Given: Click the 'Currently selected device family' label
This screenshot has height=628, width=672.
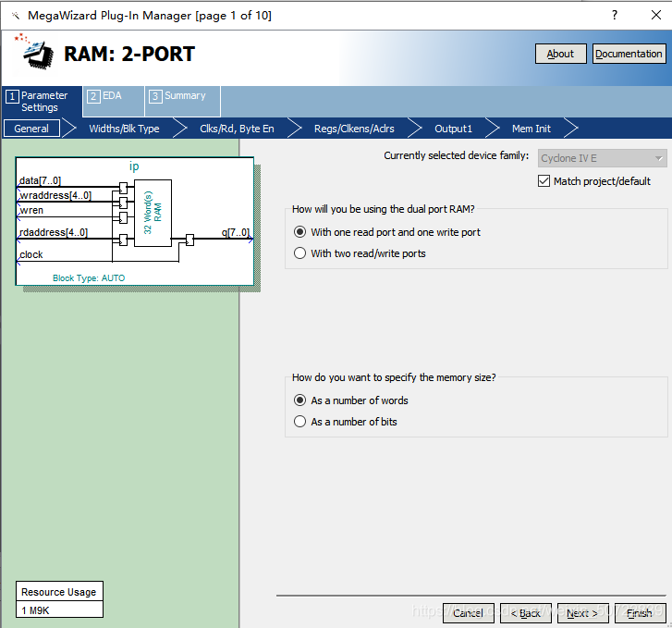Looking at the screenshot, I should click(456, 155).
